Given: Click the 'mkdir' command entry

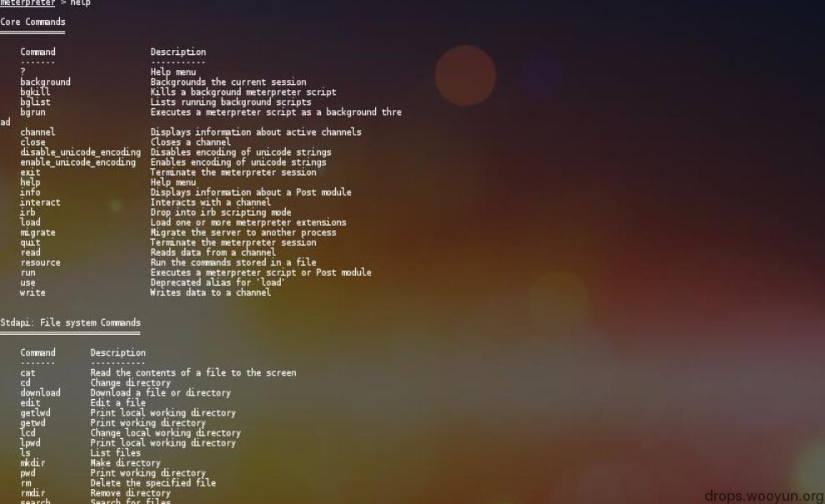Looking at the screenshot, I should coord(32,463).
